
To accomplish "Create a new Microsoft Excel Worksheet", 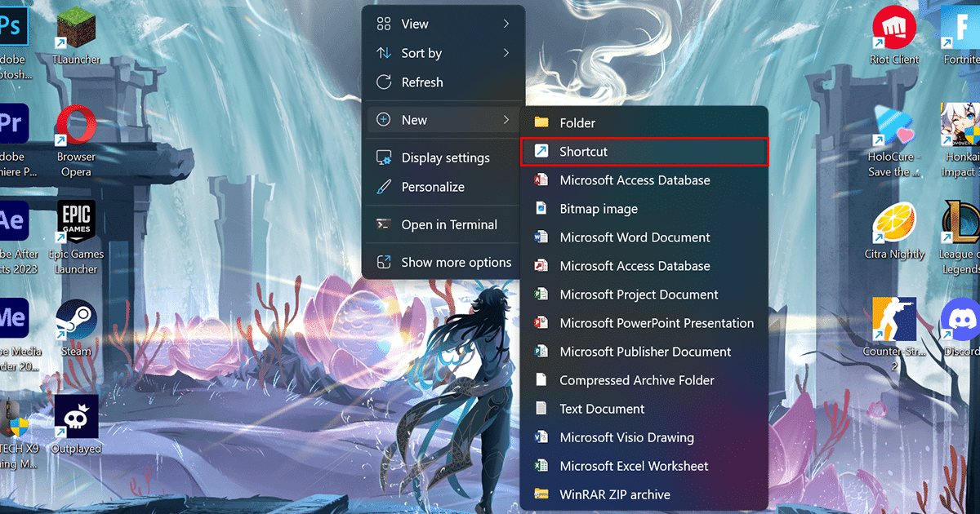I will (x=644, y=466).
